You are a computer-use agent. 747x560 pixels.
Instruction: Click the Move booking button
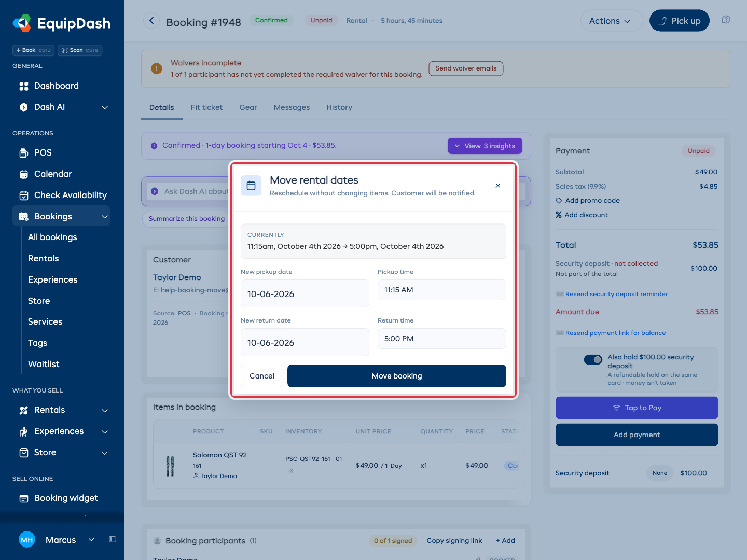coord(397,376)
